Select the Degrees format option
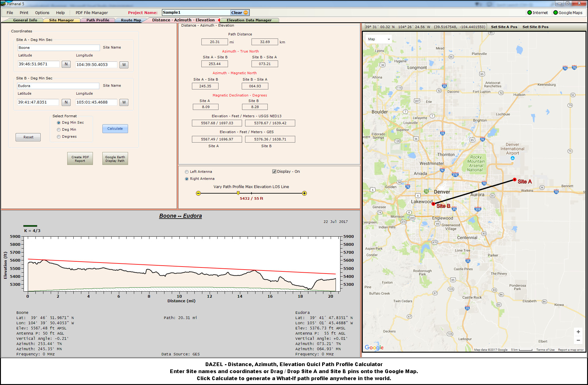This screenshot has height=385, width=588. click(x=59, y=137)
